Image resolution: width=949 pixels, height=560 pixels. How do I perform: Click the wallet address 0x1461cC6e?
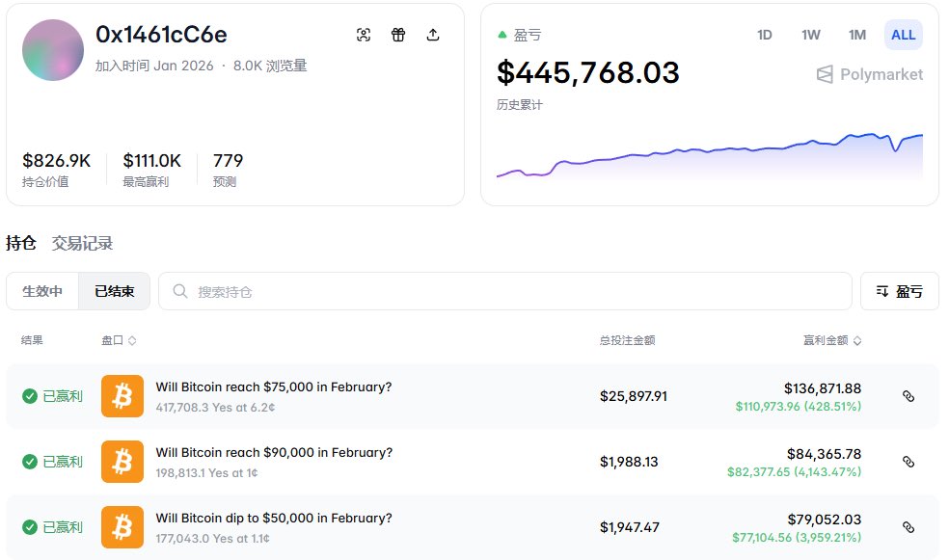pyautogui.click(x=161, y=35)
